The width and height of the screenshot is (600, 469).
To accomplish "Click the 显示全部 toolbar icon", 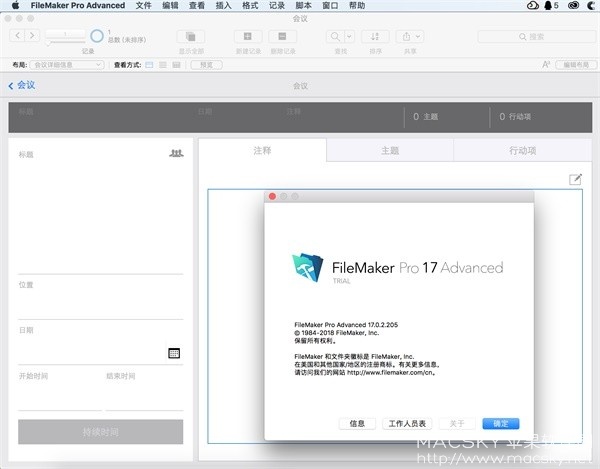I will point(191,37).
